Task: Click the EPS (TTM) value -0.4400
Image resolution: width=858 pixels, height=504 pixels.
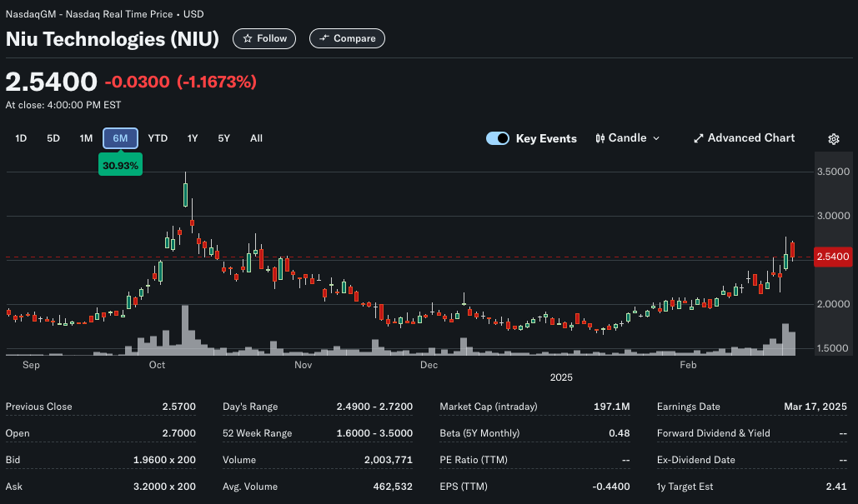Action: tap(611, 487)
